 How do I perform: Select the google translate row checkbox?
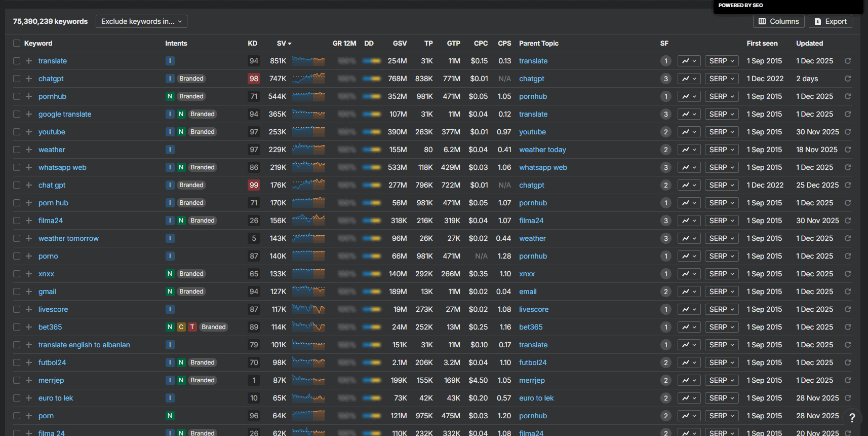[x=17, y=114]
